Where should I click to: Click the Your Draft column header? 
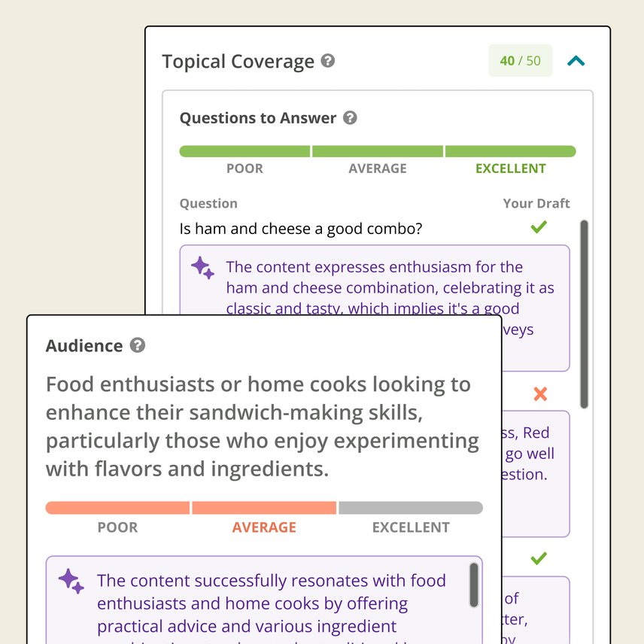tap(536, 203)
